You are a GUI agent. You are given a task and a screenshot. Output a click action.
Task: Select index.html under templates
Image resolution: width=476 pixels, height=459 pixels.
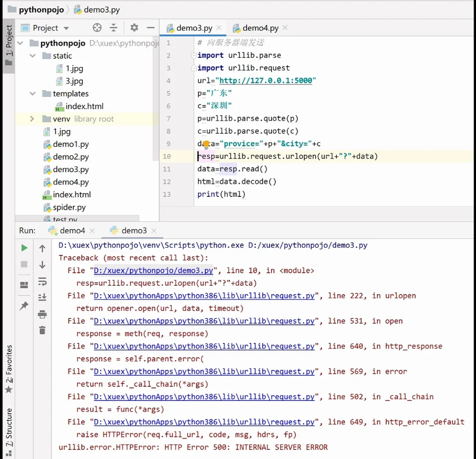(84, 106)
